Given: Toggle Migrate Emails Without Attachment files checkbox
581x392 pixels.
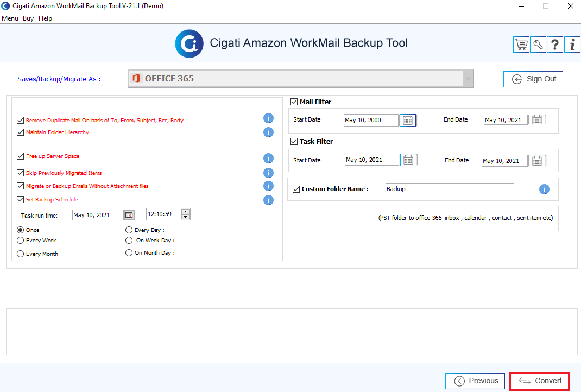Looking at the screenshot, I should point(21,186).
